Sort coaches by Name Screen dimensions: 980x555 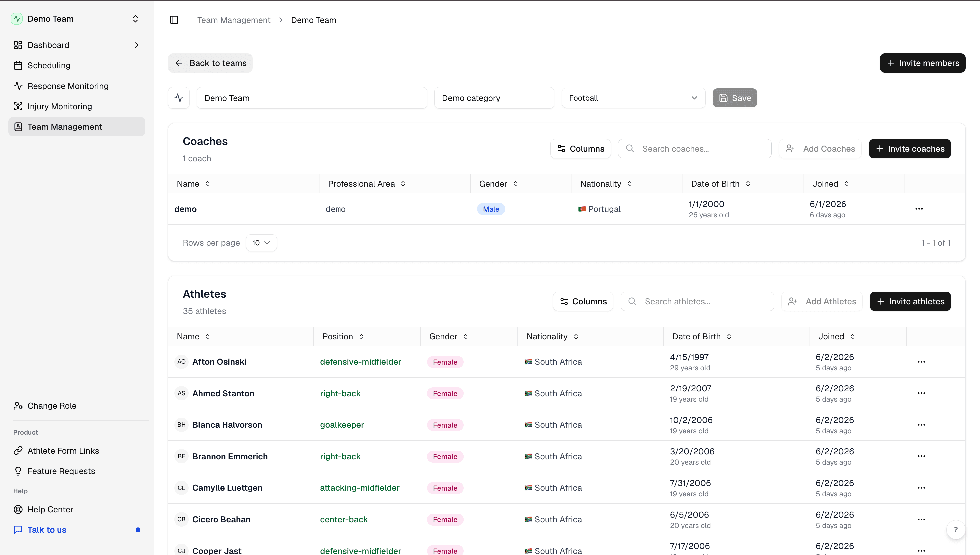click(x=193, y=184)
